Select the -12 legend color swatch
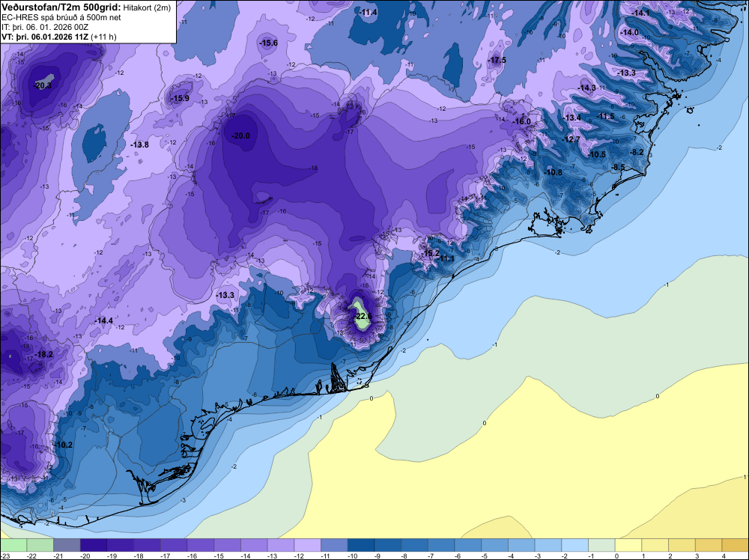749x560 pixels. pyautogui.click(x=308, y=545)
